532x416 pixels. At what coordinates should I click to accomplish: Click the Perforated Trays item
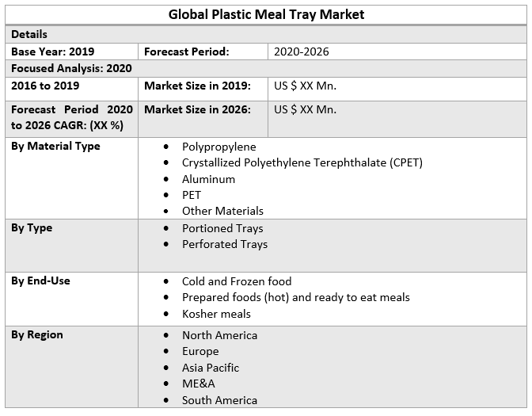[x=225, y=244]
